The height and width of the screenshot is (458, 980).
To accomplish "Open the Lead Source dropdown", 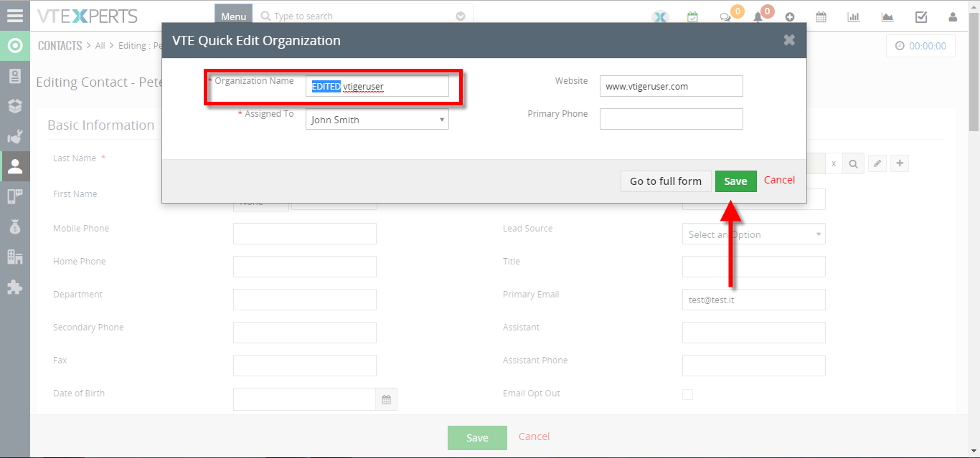I will 754,234.
